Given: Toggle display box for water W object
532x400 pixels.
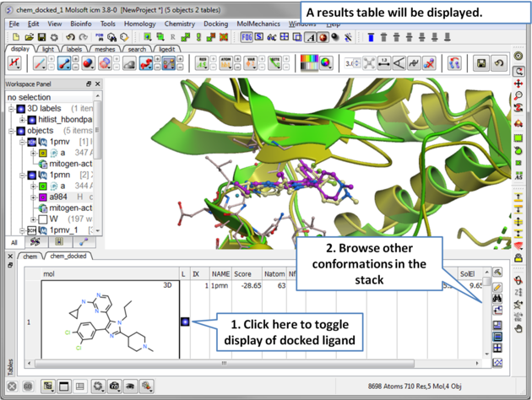Looking at the screenshot, I should pos(42,219).
